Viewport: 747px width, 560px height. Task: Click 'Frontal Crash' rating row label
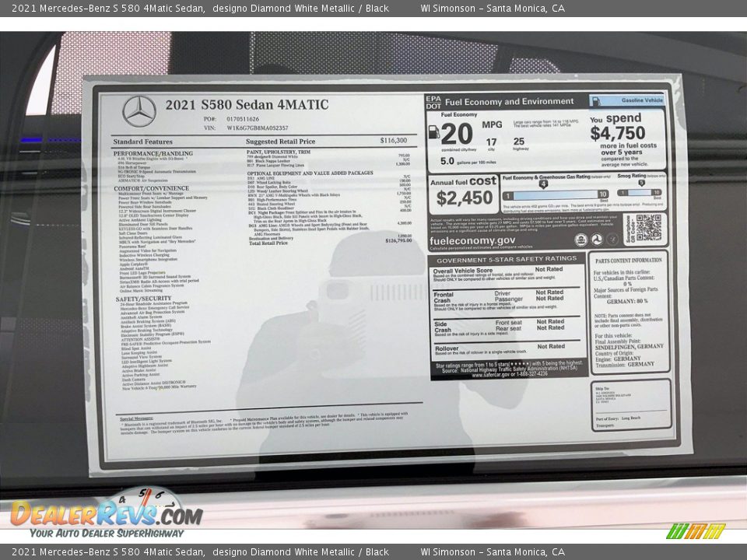pyautogui.click(x=443, y=298)
